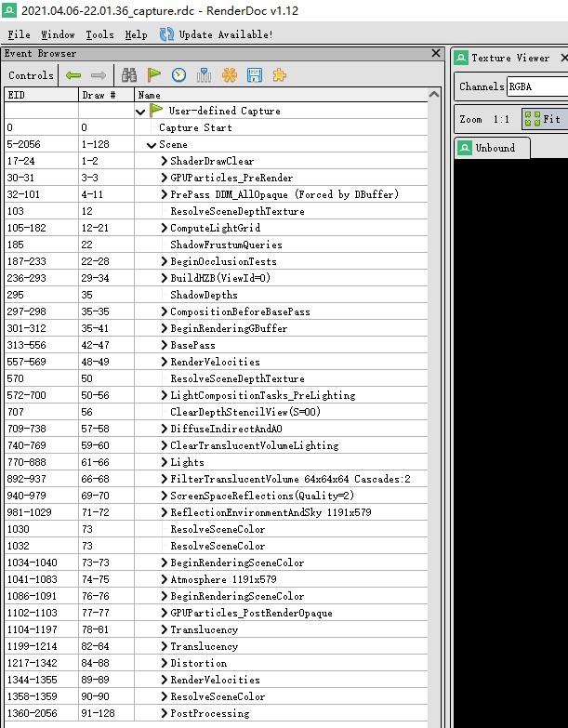Click the Fit zoom button label
568x728 pixels.
pos(551,119)
